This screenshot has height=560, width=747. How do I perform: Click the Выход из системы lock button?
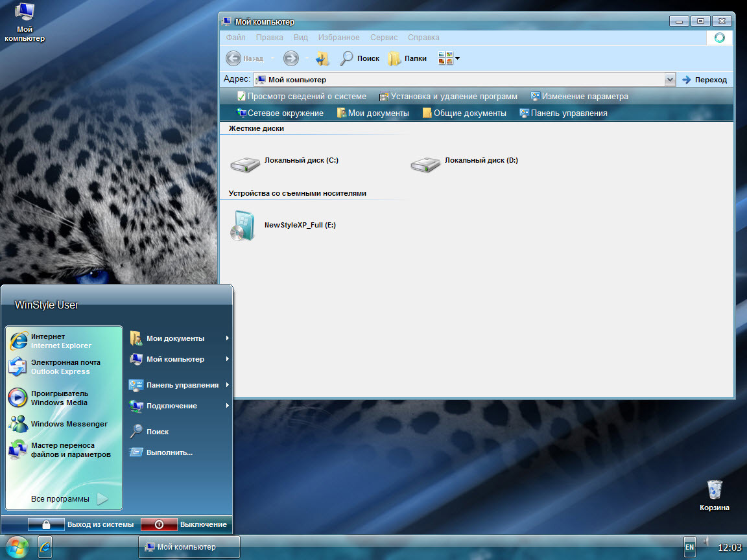point(46,524)
